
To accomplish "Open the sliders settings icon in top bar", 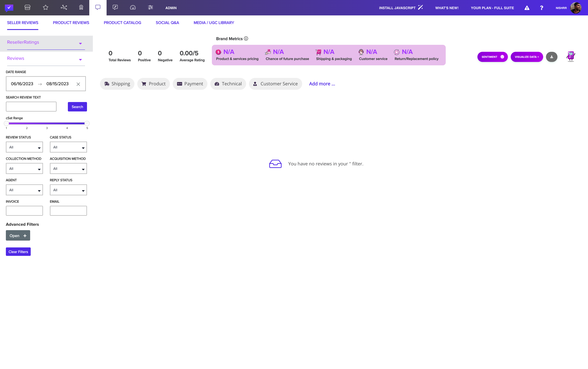I will click(150, 8).
